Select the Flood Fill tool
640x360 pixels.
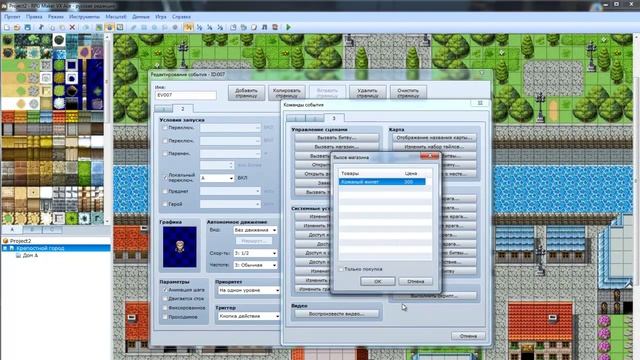click(x=164, y=27)
